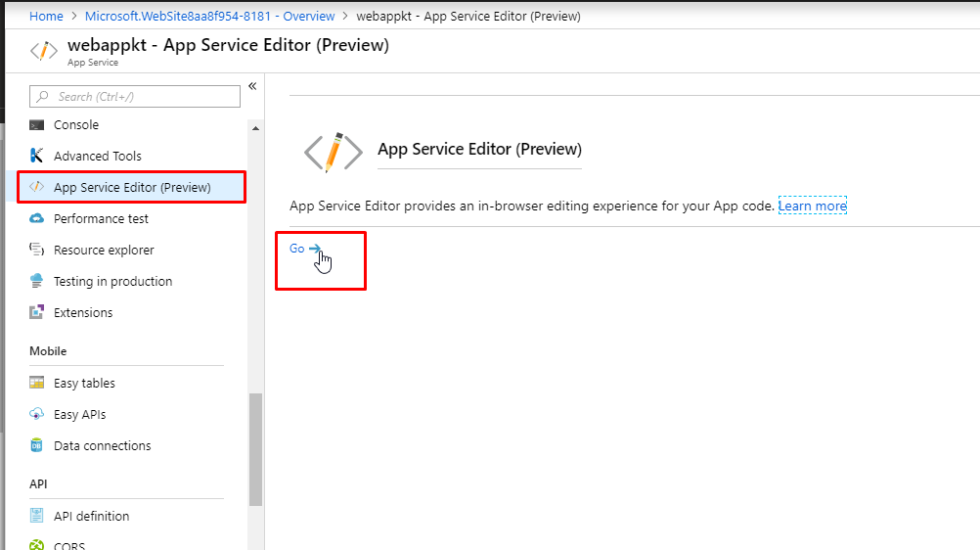This screenshot has height=550, width=980.
Task: Open Microsoft.WebSite Overview breadcrumb
Action: [210, 17]
